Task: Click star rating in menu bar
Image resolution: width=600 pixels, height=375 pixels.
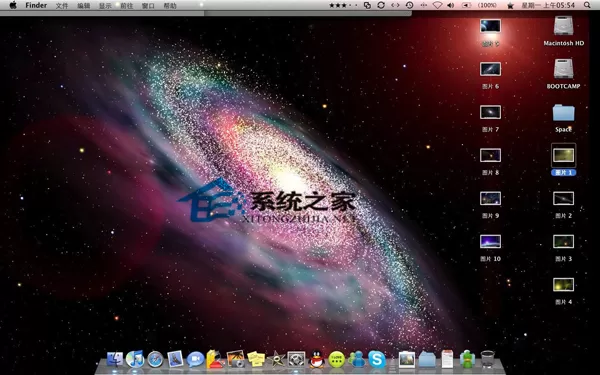Action: (343, 5)
